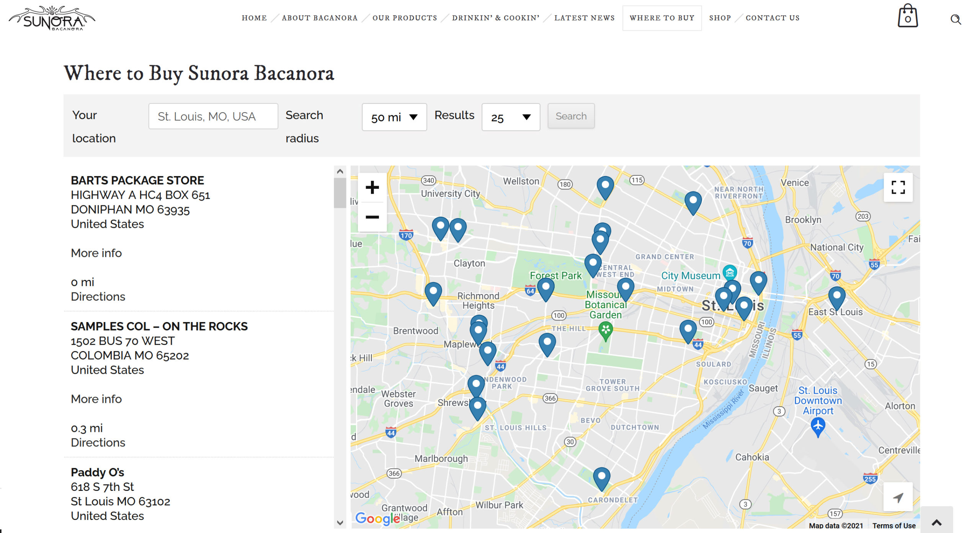The image size is (980, 533).
Task: Select the BARTS PACKAGE STORE listing title
Action: tap(137, 180)
